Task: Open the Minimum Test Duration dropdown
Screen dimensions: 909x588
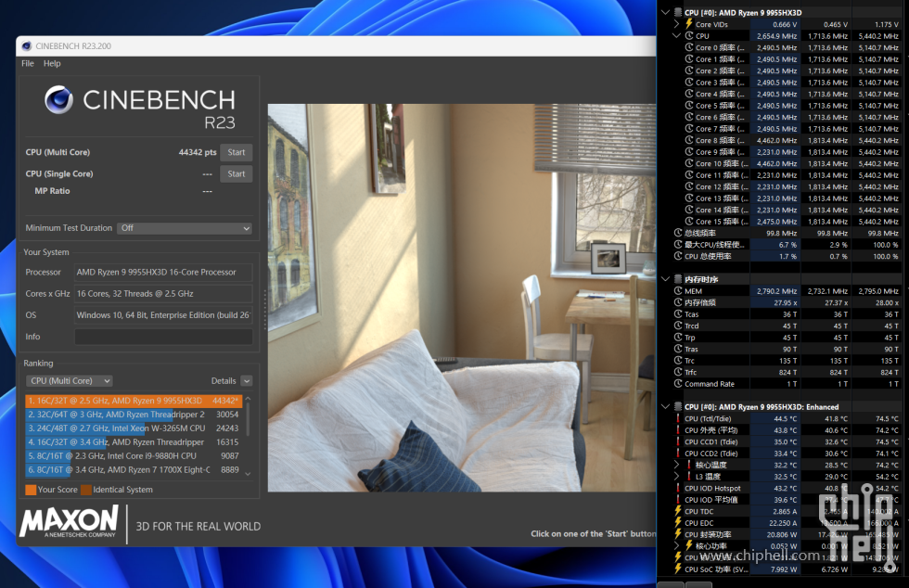Action: click(185, 228)
